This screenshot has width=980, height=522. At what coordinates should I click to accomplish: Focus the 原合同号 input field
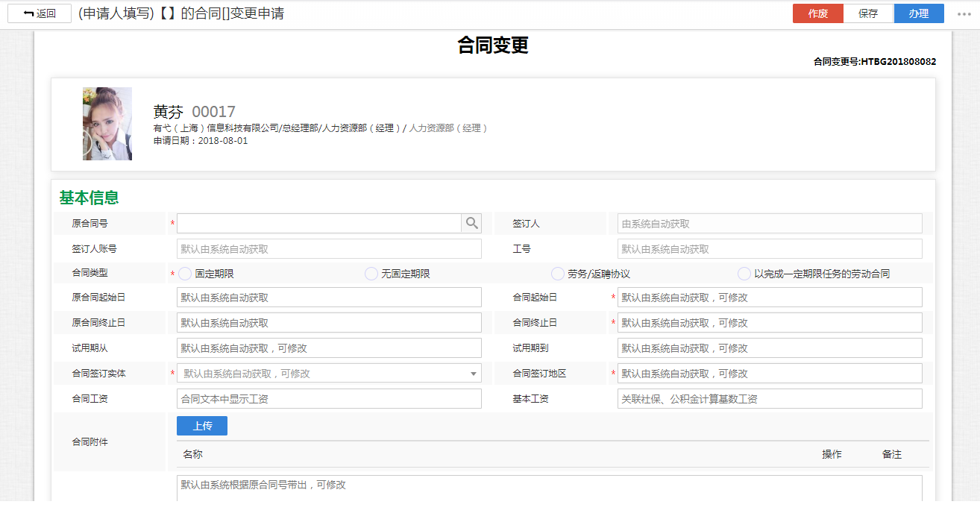coord(319,223)
